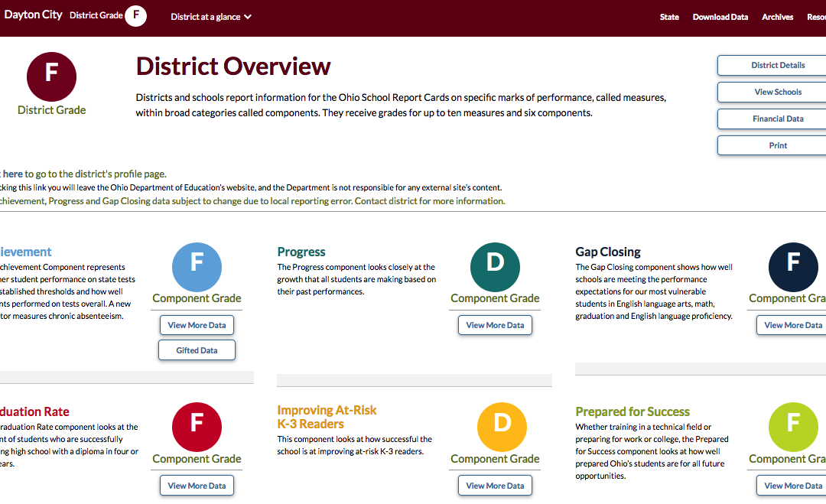Click the white F grade badge in header

pyautogui.click(x=135, y=15)
